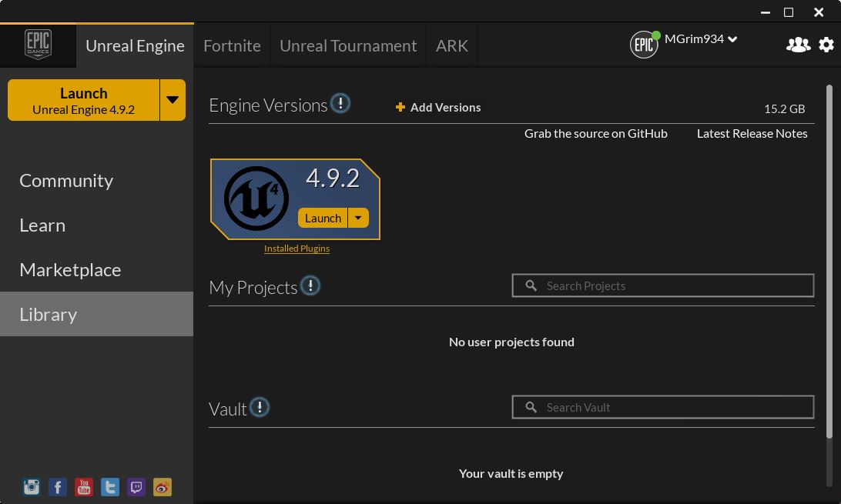Click the YouTube icon at the bottom
Screen dimensions: 841x504
tap(83, 486)
